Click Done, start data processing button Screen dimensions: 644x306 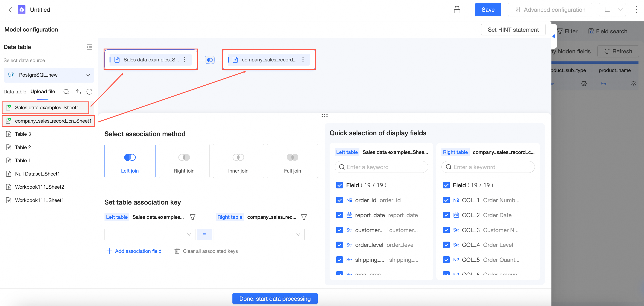[275, 298]
